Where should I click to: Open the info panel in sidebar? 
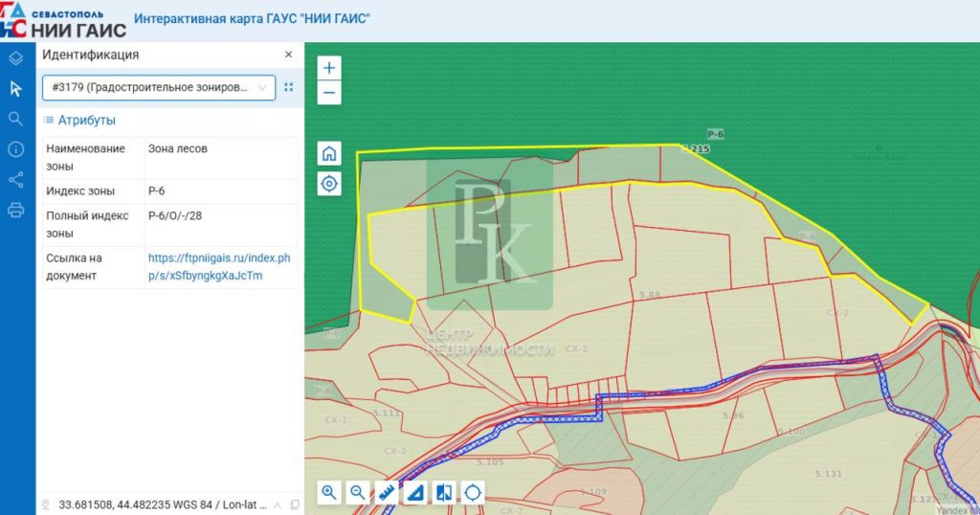[x=15, y=149]
